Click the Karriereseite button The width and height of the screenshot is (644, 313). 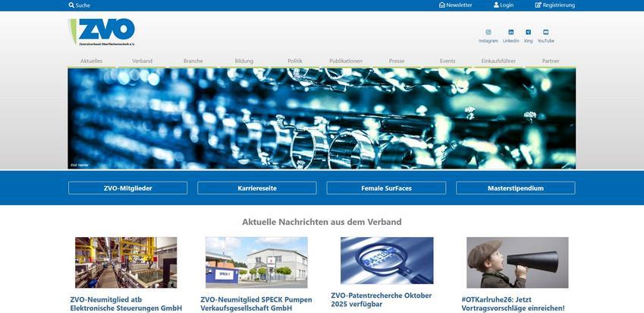257,188
